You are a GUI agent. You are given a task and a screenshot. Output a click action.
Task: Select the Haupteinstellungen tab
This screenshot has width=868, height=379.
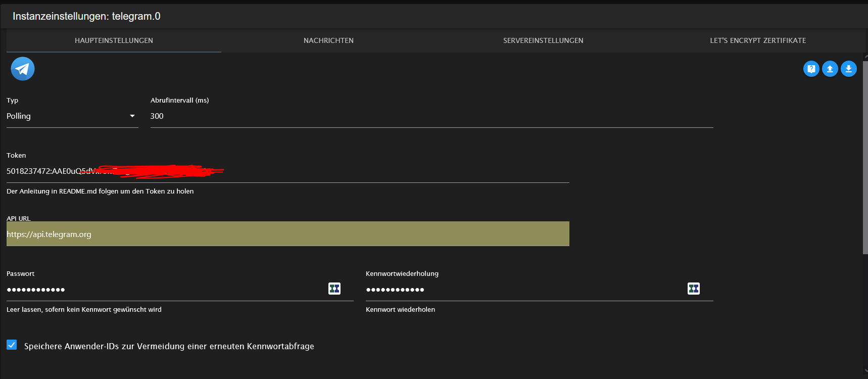pos(114,40)
